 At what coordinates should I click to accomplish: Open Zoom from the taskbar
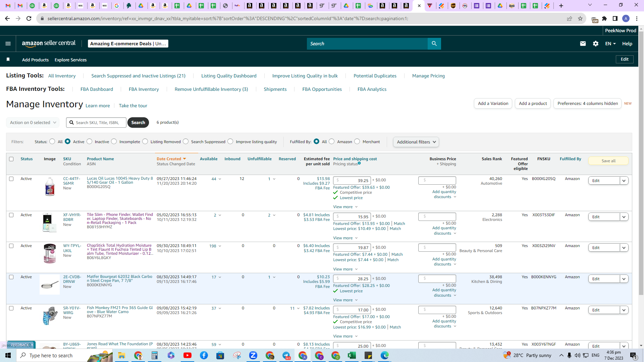(253, 355)
